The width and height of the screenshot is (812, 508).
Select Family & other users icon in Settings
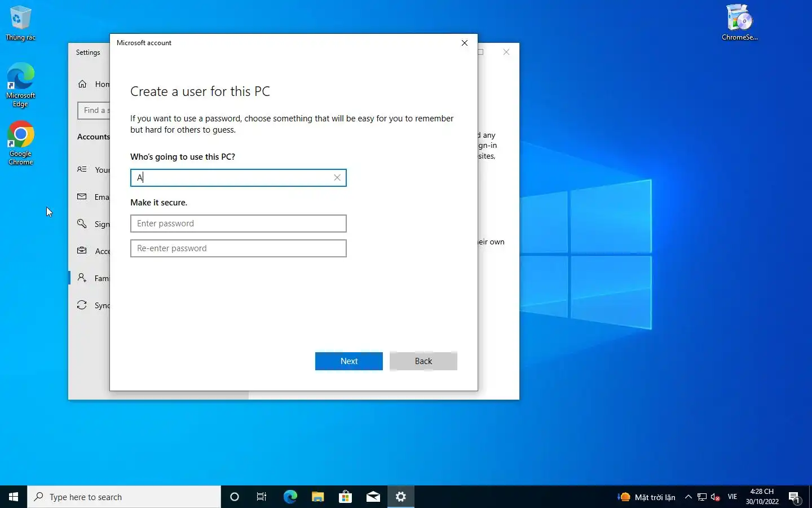(x=82, y=278)
